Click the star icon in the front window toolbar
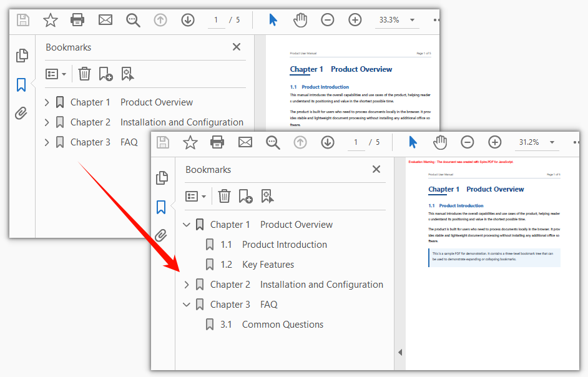Screen dimensions: 588x377 [190, 142]
